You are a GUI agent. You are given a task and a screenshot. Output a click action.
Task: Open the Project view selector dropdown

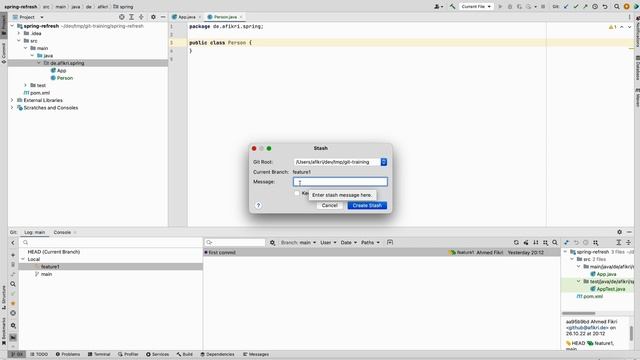[28, 17]
